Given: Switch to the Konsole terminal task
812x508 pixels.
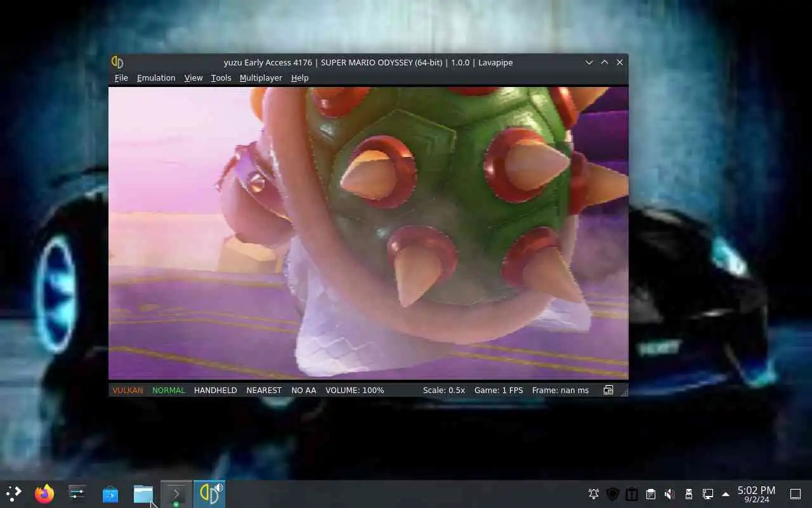Looking at the screenshot, I should [x=176, y=493].
